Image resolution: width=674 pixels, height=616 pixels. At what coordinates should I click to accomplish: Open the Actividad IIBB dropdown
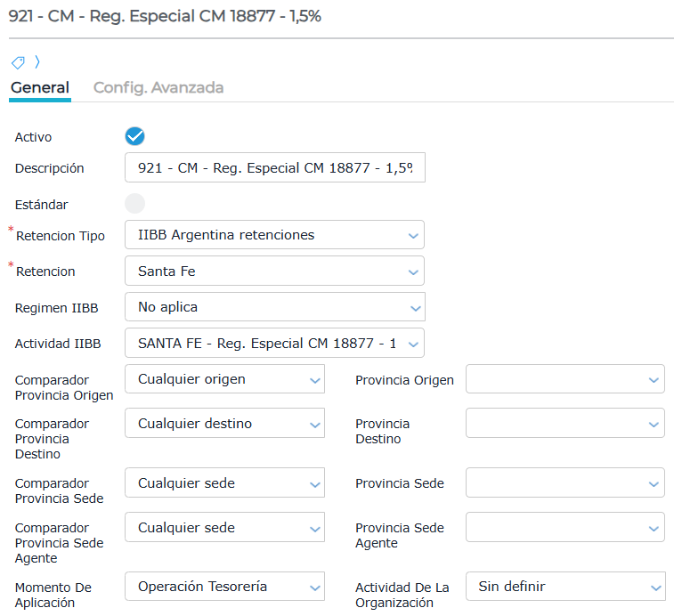tap(274, 343)
